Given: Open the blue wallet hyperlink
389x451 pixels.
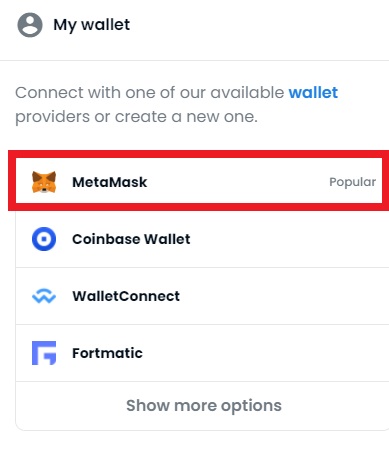Looking at the screenshot, I should tap(313, 93).
